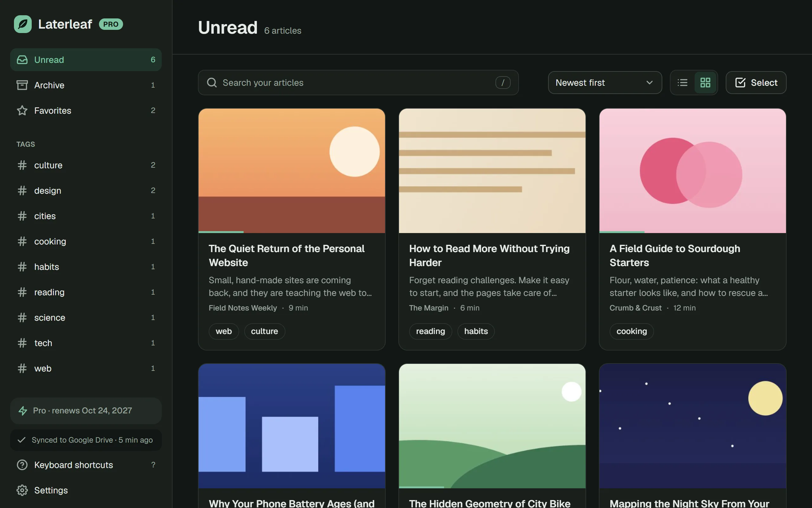
Task: Filter by the science tag in sidebar
Action: tap(86, 317)
